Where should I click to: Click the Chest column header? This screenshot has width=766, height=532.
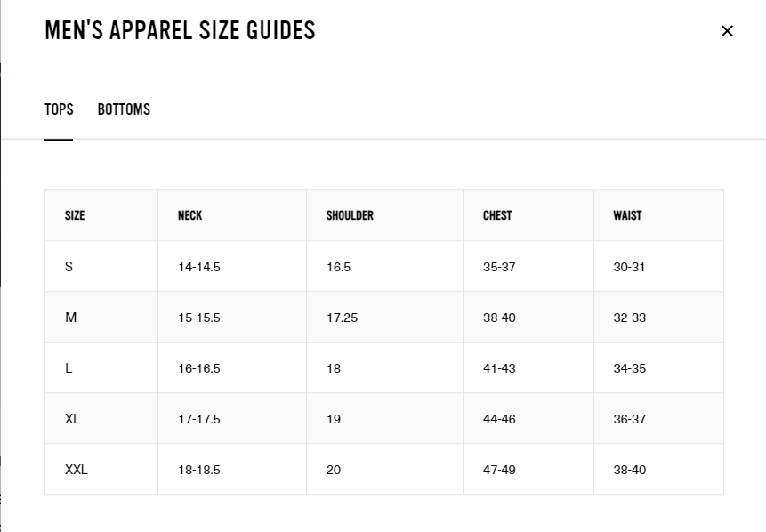[497, 215]
